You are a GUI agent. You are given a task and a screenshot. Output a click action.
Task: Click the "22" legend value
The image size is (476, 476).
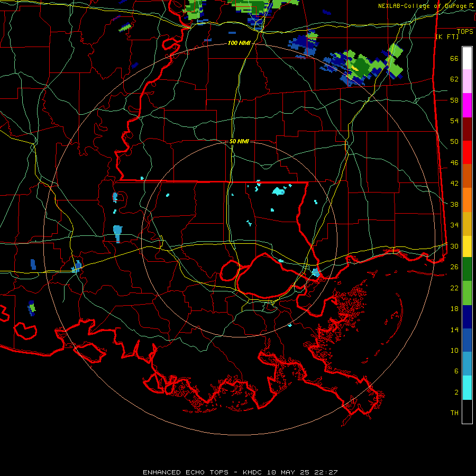click(454, 288)
